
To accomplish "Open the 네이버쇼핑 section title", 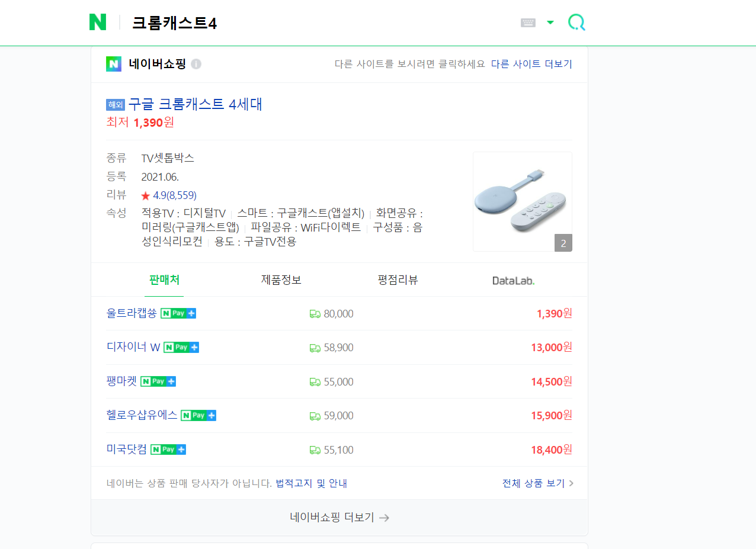I will 157,64.
